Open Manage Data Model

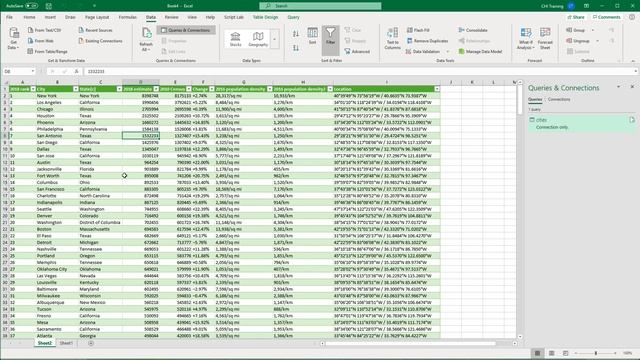pyautogui.click(x=480, y=51)
